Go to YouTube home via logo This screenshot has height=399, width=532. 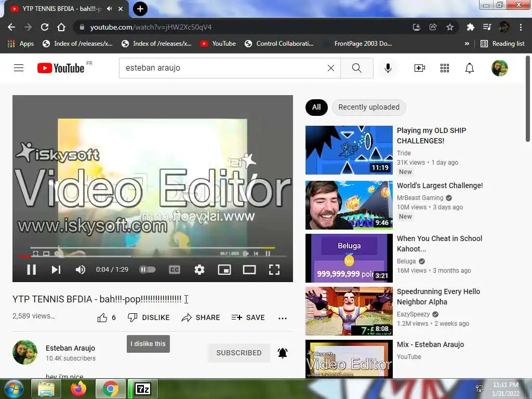click(61, 68)
